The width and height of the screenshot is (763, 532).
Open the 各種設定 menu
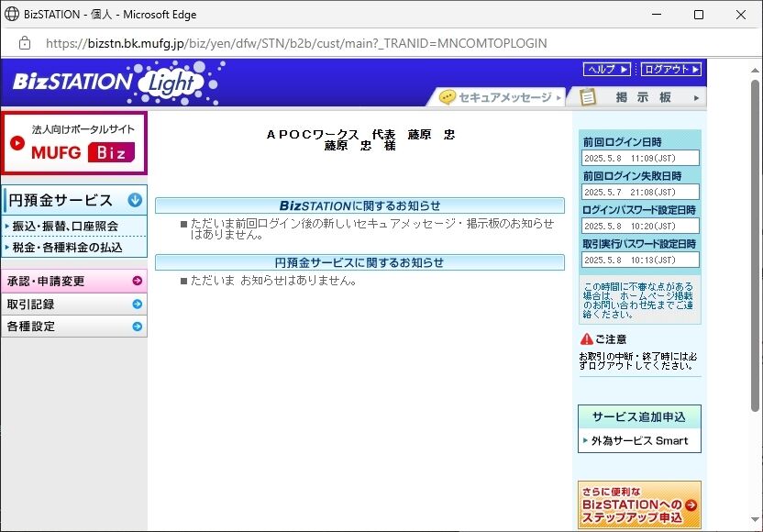coord(74,327)
